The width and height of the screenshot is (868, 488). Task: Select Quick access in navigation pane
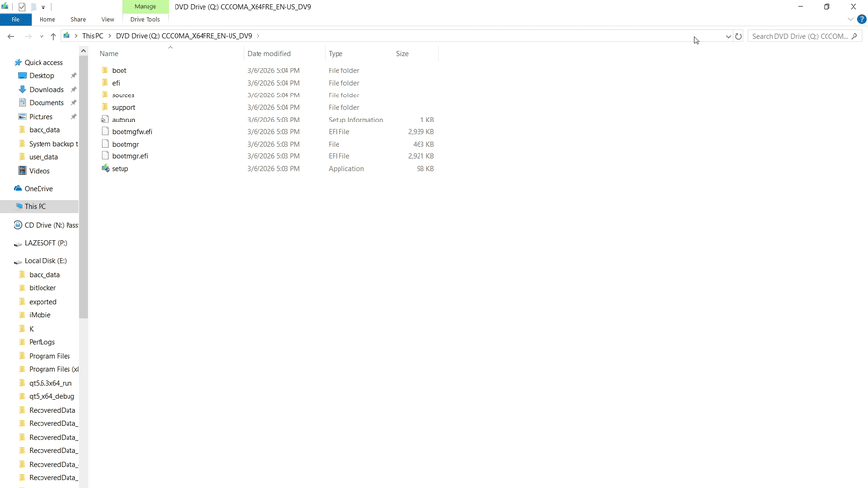(x=43, y=62)
